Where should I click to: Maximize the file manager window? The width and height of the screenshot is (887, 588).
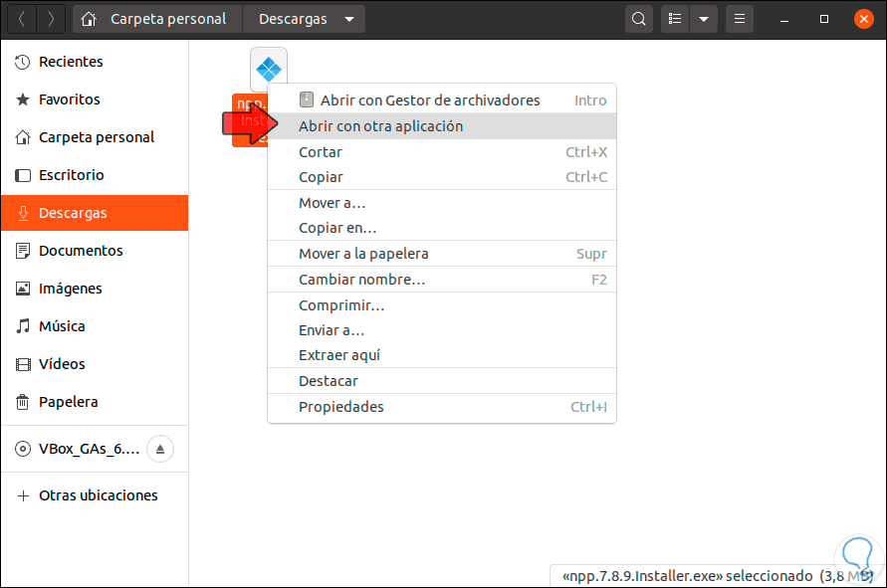[x=823, y=19]
